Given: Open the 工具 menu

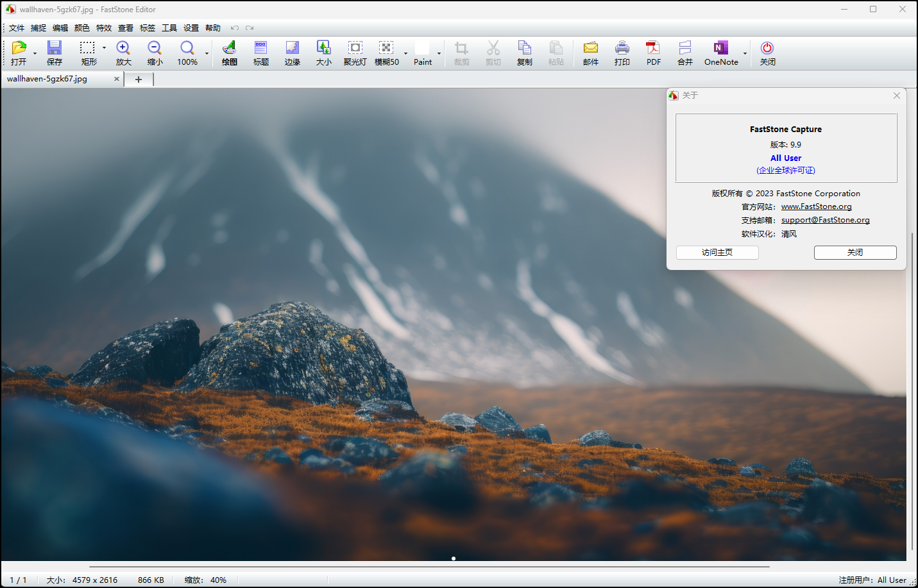Looking at the screenshot, I should pos(169,28).
